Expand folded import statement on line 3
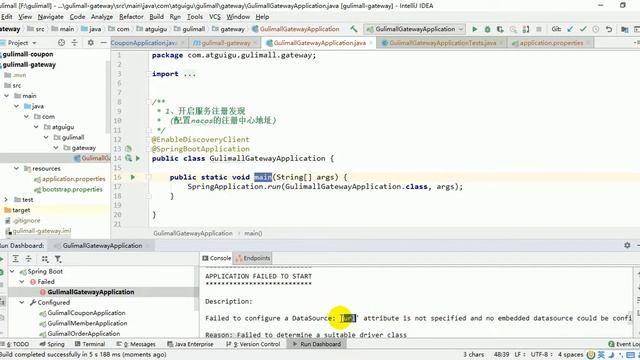Viewport: 640px width, 360px height. tap(149, 74)
